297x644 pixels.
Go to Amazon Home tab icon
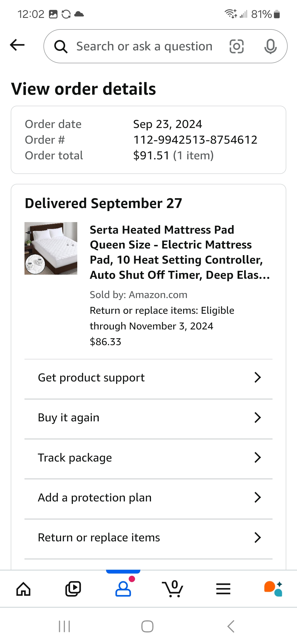pyautogui.click(x=23, y=589)
